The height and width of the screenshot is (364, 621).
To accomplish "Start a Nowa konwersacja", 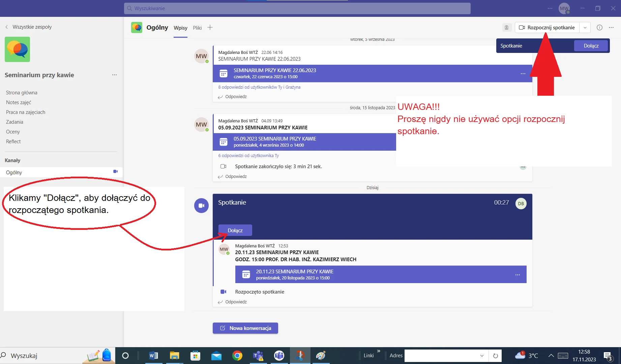I will point(245,328).
